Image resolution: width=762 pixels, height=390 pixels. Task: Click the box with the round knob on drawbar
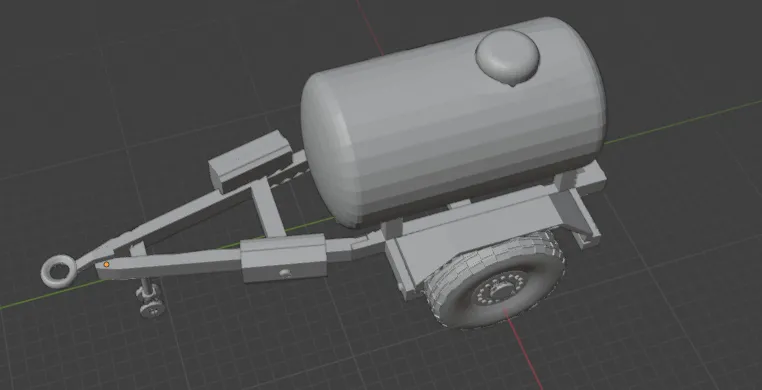283,258
